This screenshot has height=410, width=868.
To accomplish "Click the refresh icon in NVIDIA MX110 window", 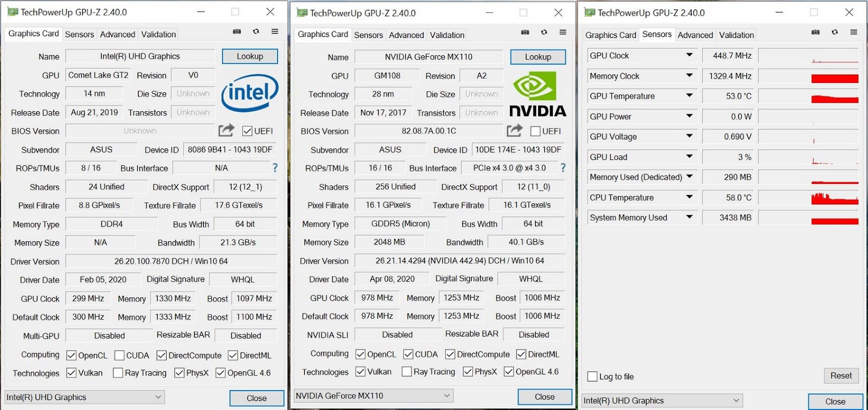I will [x=544, y=32].
